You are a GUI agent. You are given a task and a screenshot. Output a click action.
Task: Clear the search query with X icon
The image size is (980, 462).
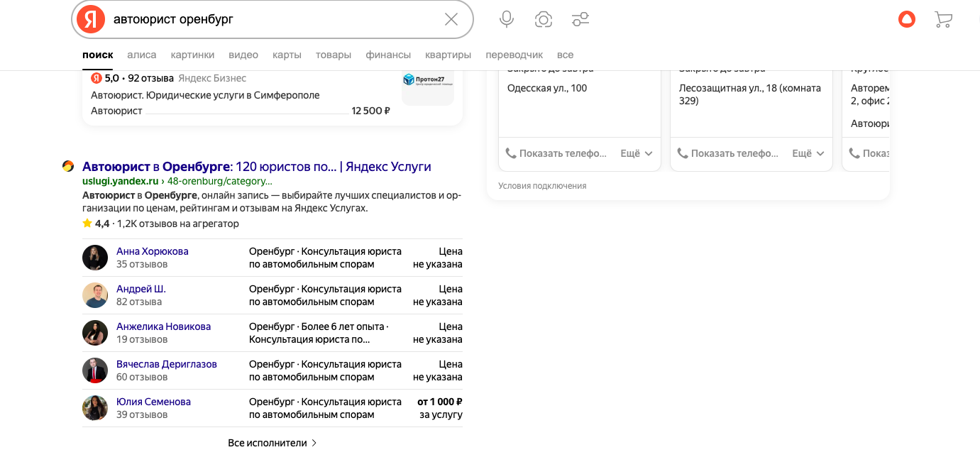point(451,19)
